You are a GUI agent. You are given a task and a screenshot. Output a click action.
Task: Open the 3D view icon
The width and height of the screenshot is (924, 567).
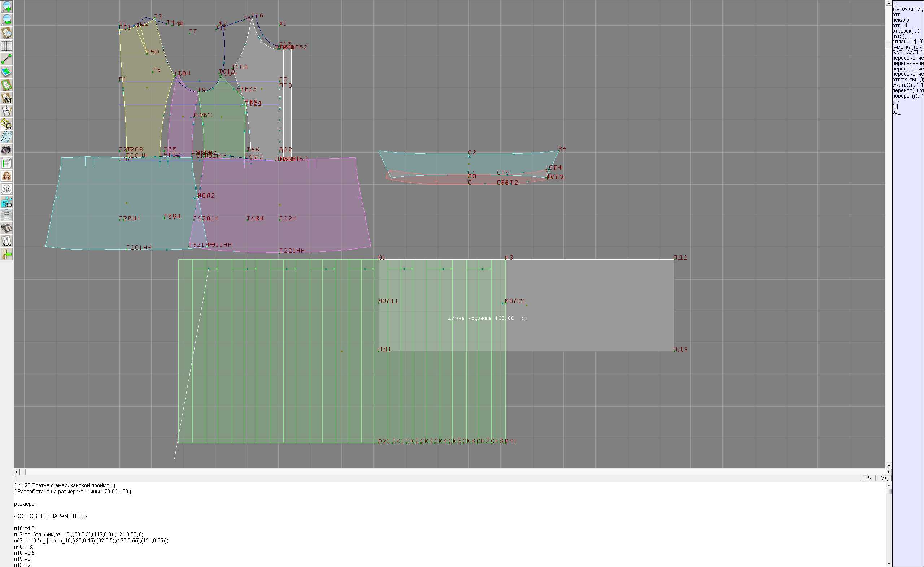(x=6, y=202)
